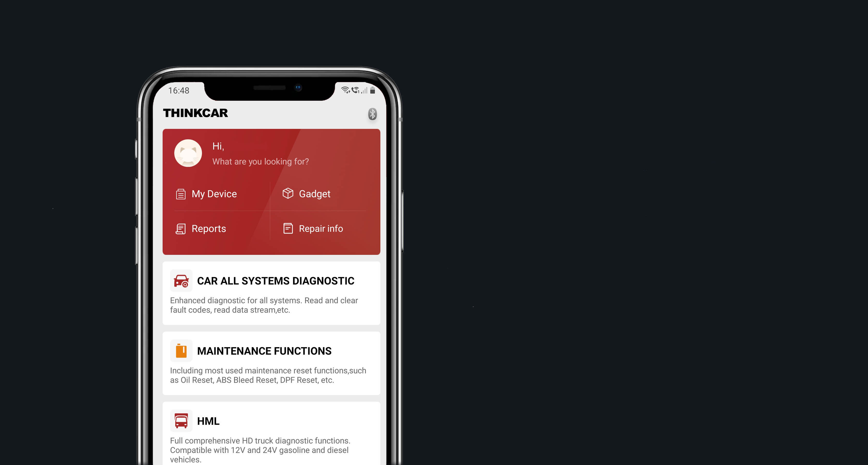The width and height of the screenshot is (868, 465).
Task: Toggle the battery status icon
Action: tap(372, 88)
